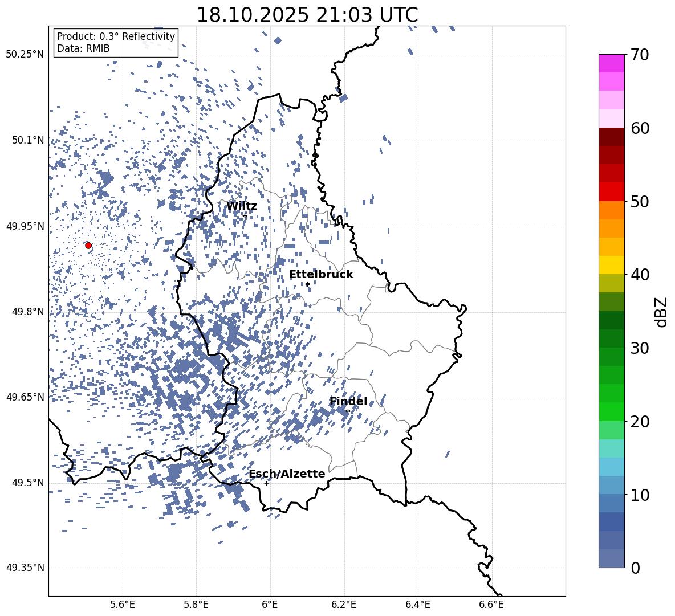This screenshot has height=616, width=675.
Task: Click the Ettelbruck city label
Action: 321,275
